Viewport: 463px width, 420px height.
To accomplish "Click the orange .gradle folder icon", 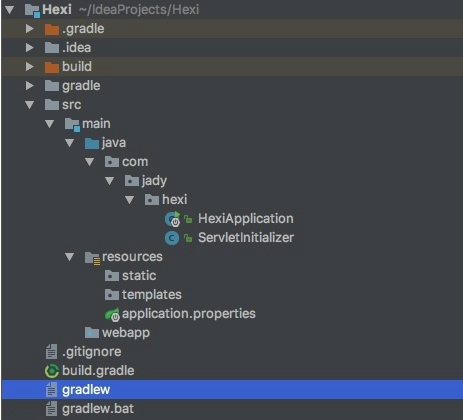I will tap(52, 29).
